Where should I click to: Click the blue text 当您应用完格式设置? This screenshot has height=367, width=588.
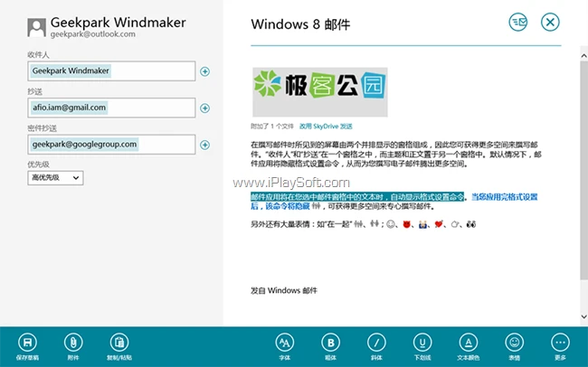click(x=505, y=197)
